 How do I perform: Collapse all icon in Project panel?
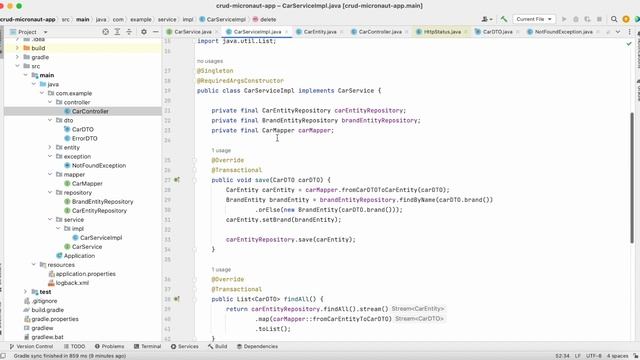[x=129, y=32]
